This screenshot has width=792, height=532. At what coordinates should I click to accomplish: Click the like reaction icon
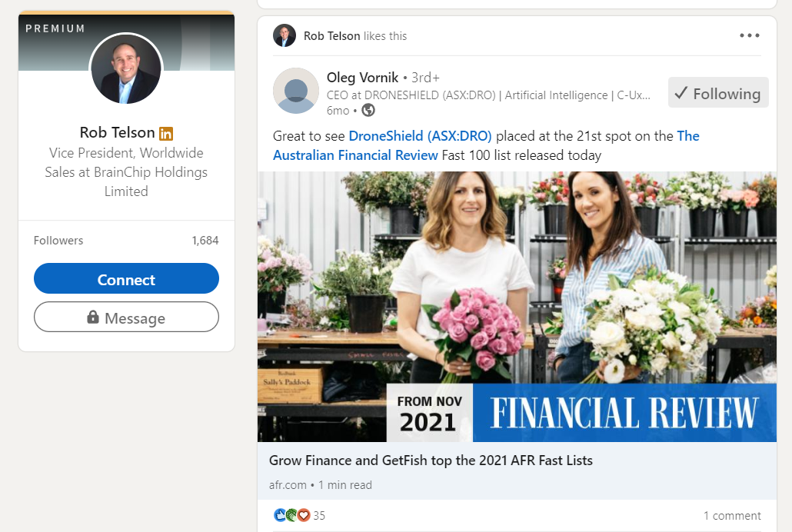pyautogui.click(x=279, y=515)
